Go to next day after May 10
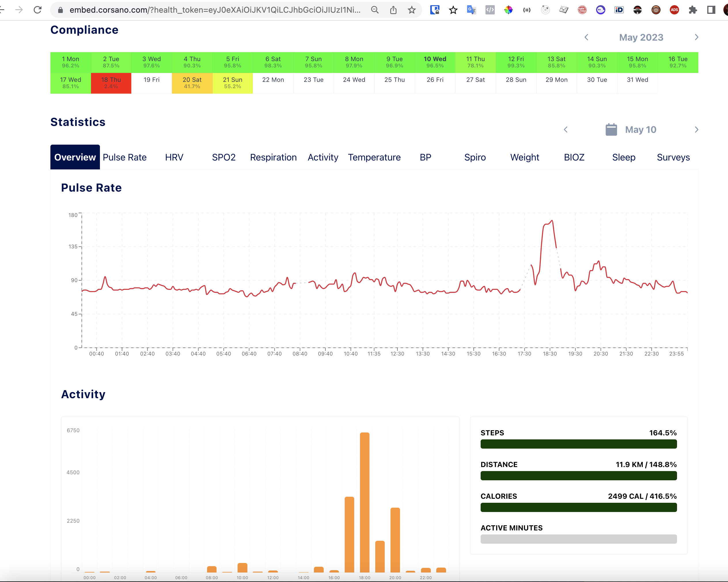The height and width of the screenshot is (582, 728). pyautogui.click(x=696, y=130)
